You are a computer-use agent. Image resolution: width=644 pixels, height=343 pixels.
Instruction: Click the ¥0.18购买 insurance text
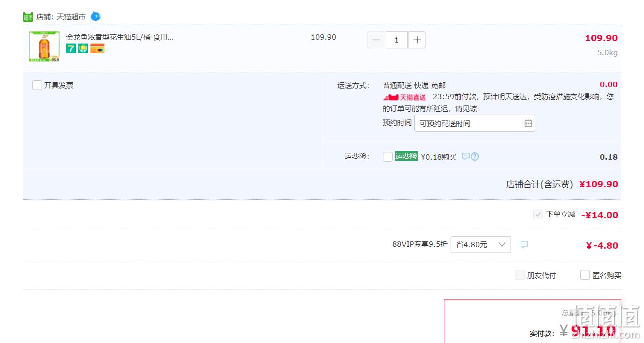[439, 157]
